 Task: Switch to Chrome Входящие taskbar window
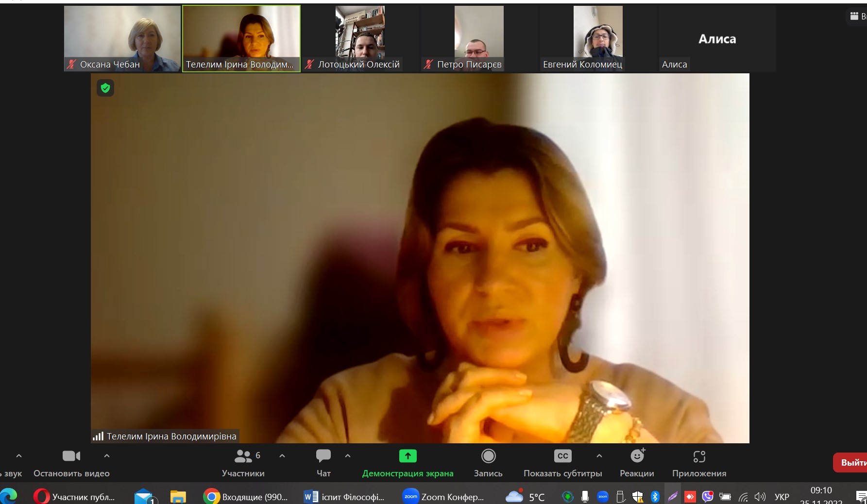247,497
